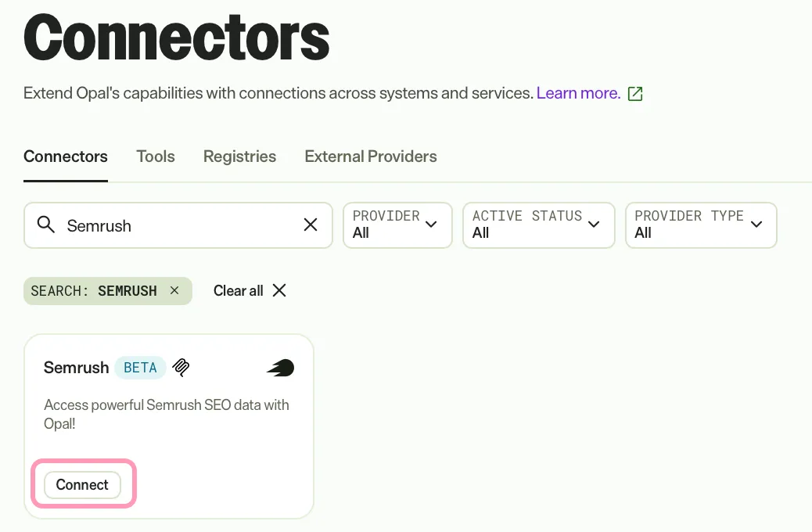This screenshot has height=532, width=812.
Task: Focus the Semrush search input field
Action: click(178, 225)
